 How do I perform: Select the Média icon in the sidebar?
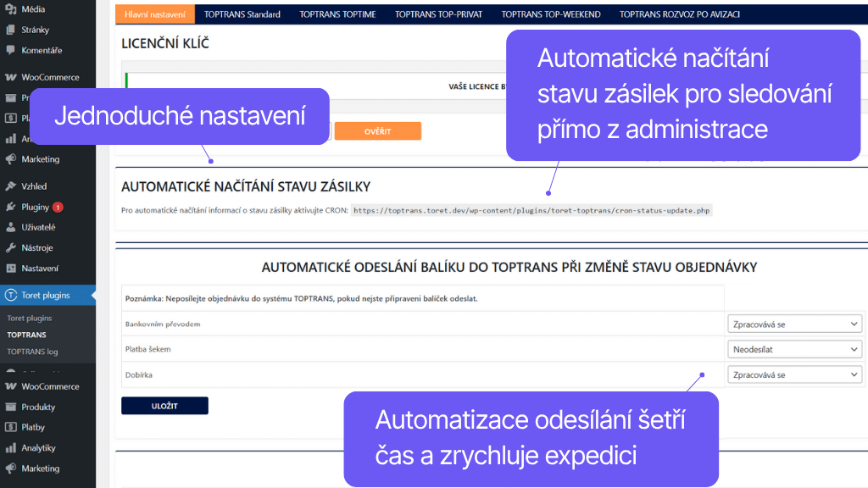pos(10,10)
